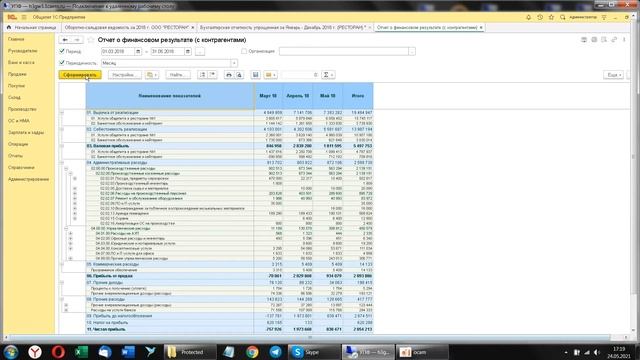Open Opera browser from the taskbar

tap(58, 352)
